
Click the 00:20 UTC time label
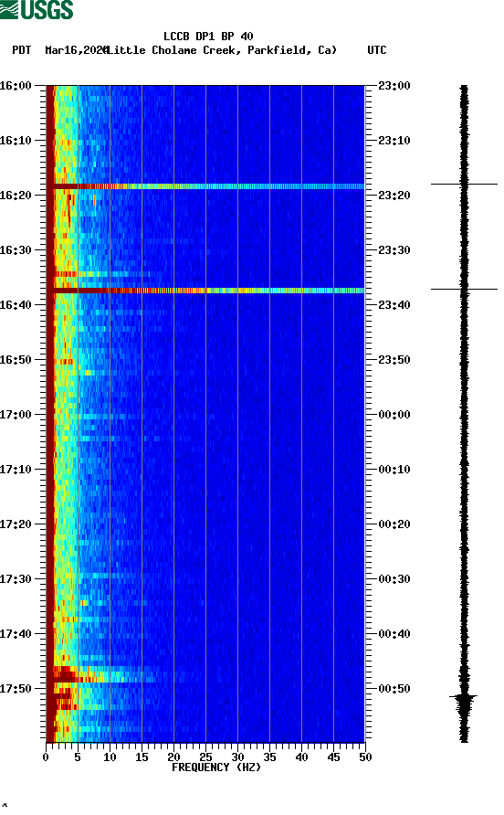394,524
